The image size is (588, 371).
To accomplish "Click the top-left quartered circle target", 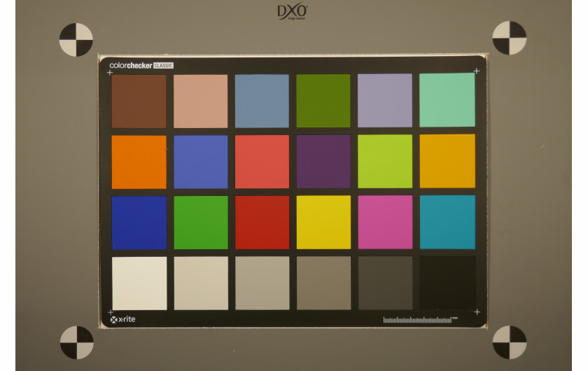I will (x=76, y=40).
